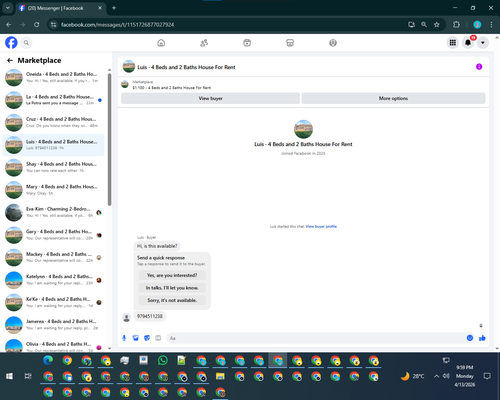Click the listing thumbnail in chat header
The image size is (500, 400).
click(x=129, y=67)
